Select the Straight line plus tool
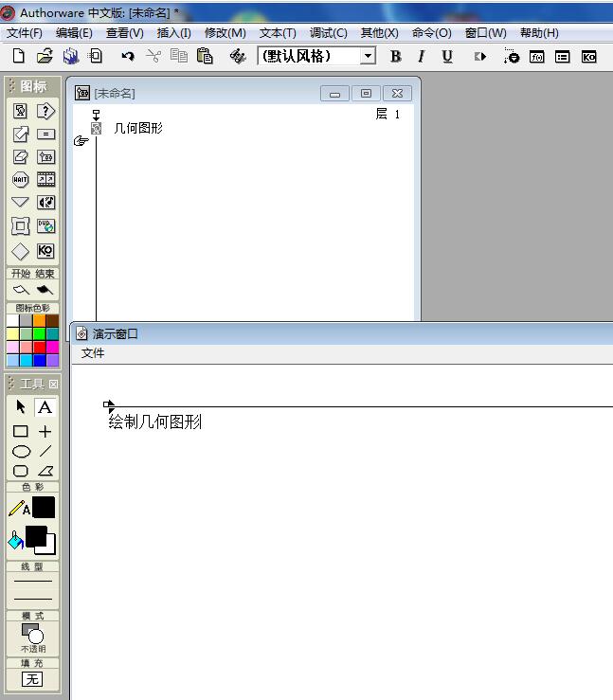Image resolution: width=613 pixels, height=700 pixels. (x=45, y=431)
